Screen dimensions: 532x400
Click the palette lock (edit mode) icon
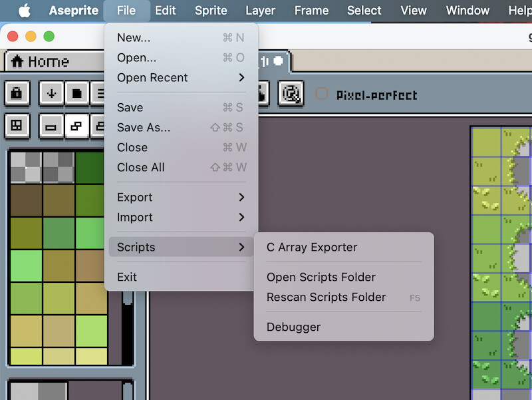(17, 94)
